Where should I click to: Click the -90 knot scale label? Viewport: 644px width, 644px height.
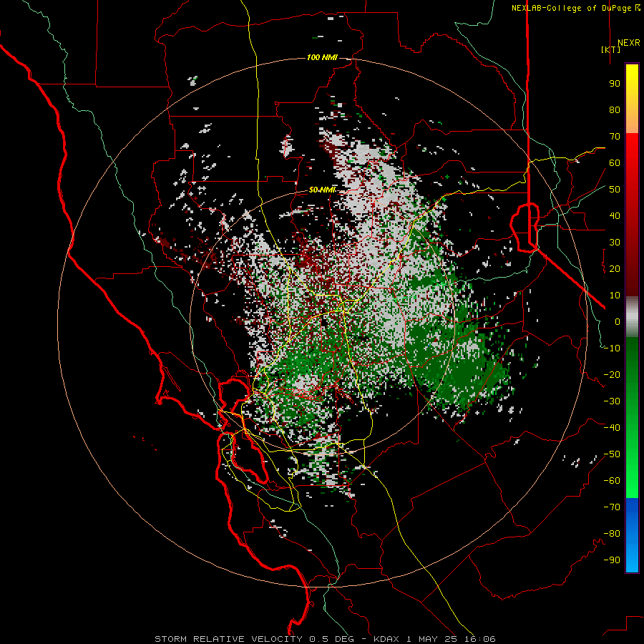click(x=612, y=560)
